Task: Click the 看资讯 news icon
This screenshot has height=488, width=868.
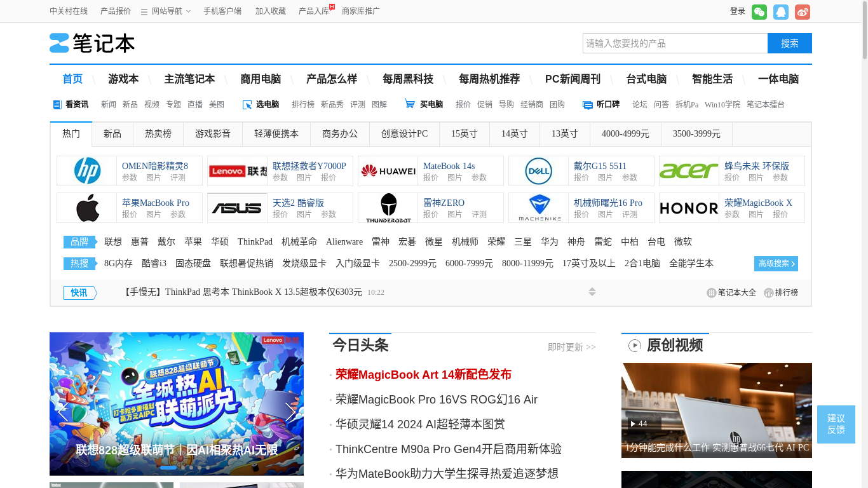Action: tap(57, 105)
